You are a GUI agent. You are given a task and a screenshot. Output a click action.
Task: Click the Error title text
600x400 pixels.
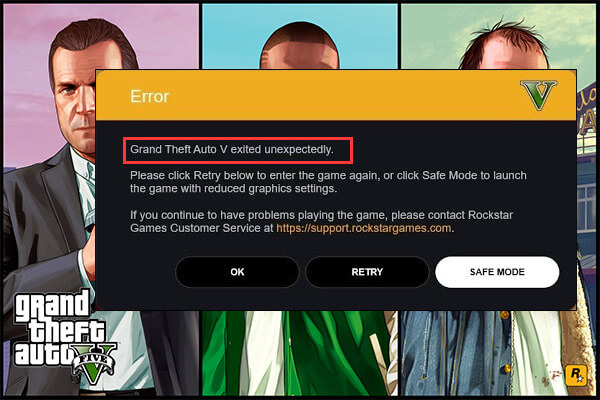150,96
